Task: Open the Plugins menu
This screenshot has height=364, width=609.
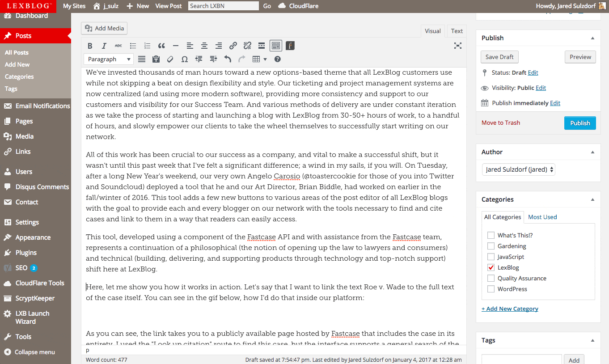Action: click(x=35, y=253)
